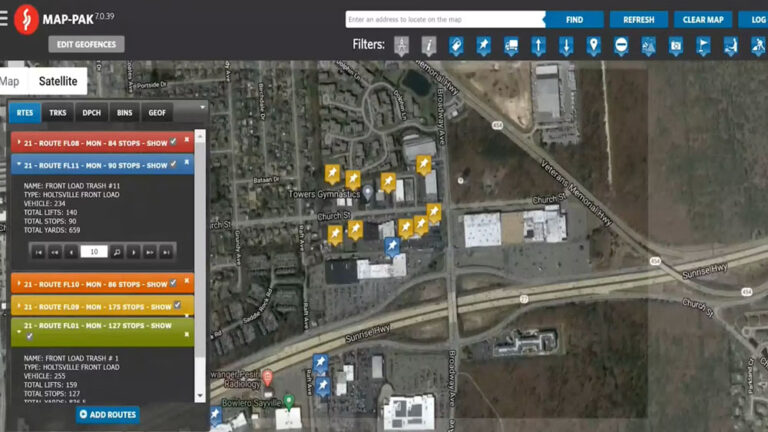
Task: Uncheck Show for Route FL11
Action: pyautogui.click(x=173, y=165)
